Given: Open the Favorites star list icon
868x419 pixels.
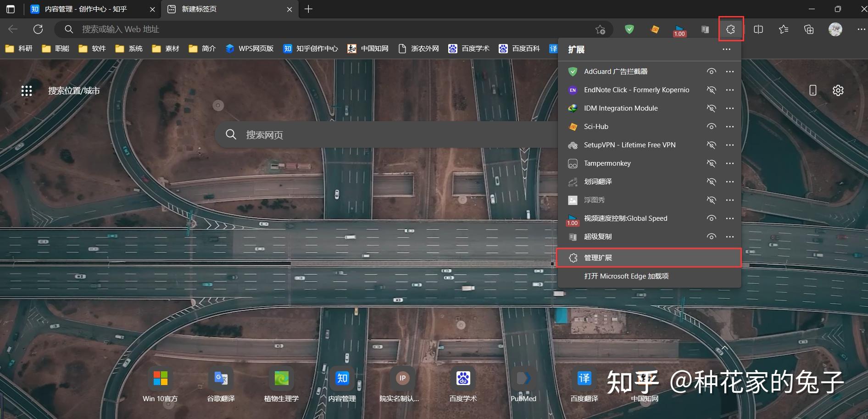Looking at the screenshot, I should tap(784, 29).
